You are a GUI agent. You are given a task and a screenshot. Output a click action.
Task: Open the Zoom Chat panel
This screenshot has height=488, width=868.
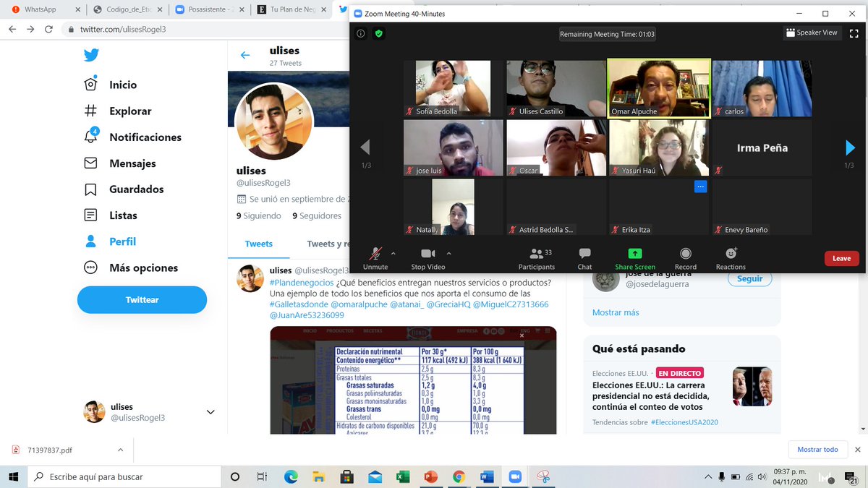click(x=584, y=257)
